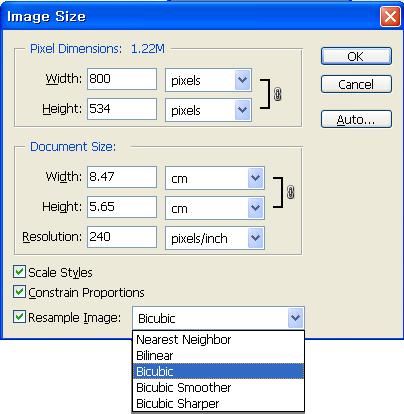The height and width of the screenshot is (414, 404).
Task: Click the pixel dimensions chain link icon
Action: [x=277, y=94]
